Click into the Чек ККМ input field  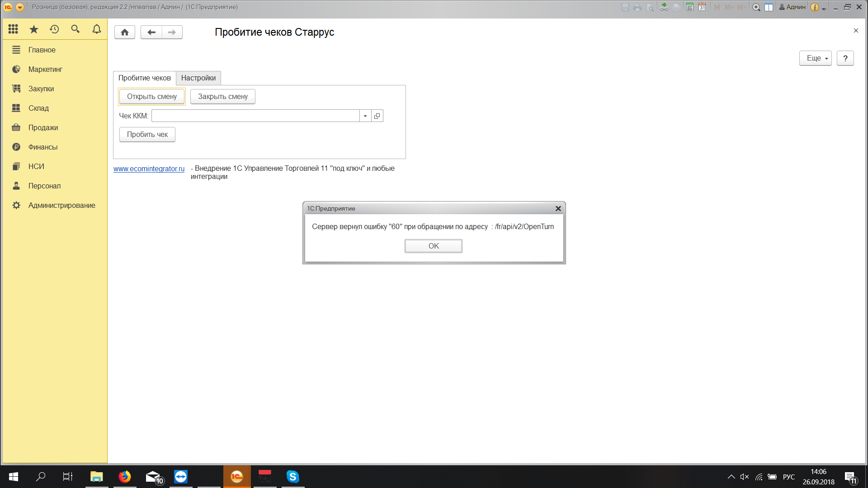click(255, 116)
